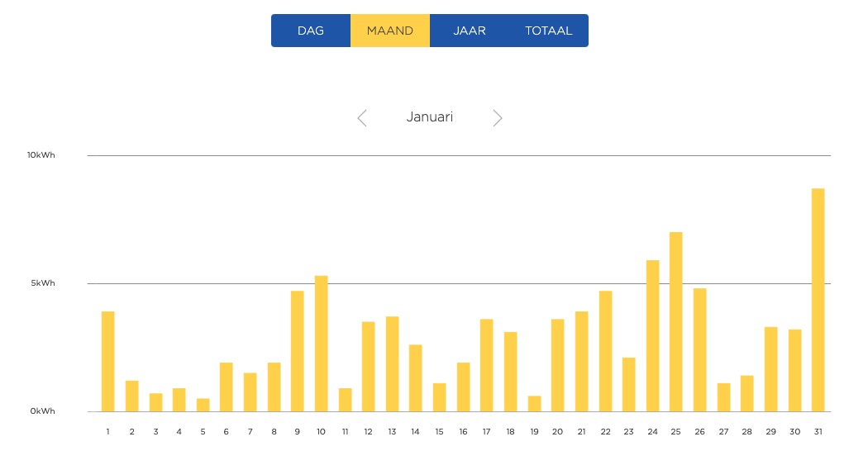Click the bar for day 31

tap(818, 300)
